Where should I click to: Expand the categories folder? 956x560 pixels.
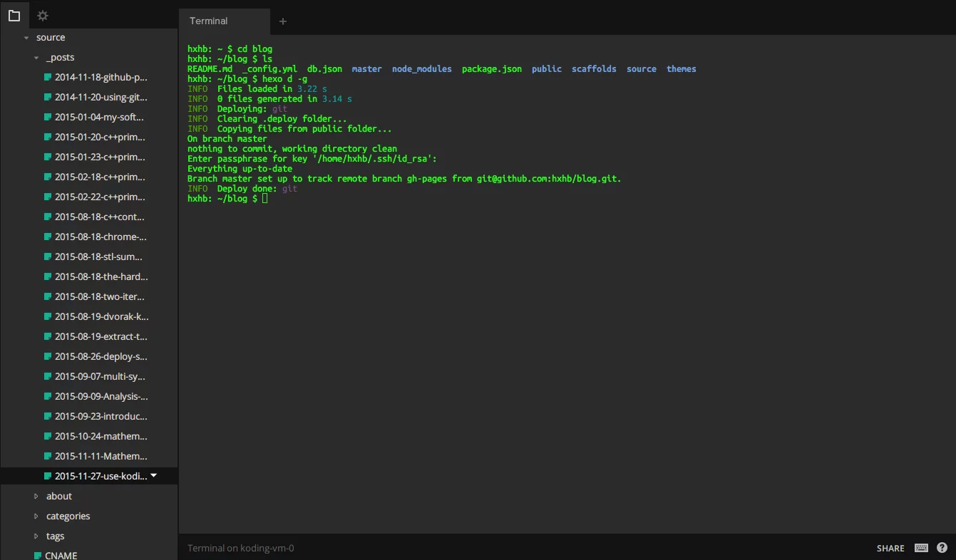point(36,516)
